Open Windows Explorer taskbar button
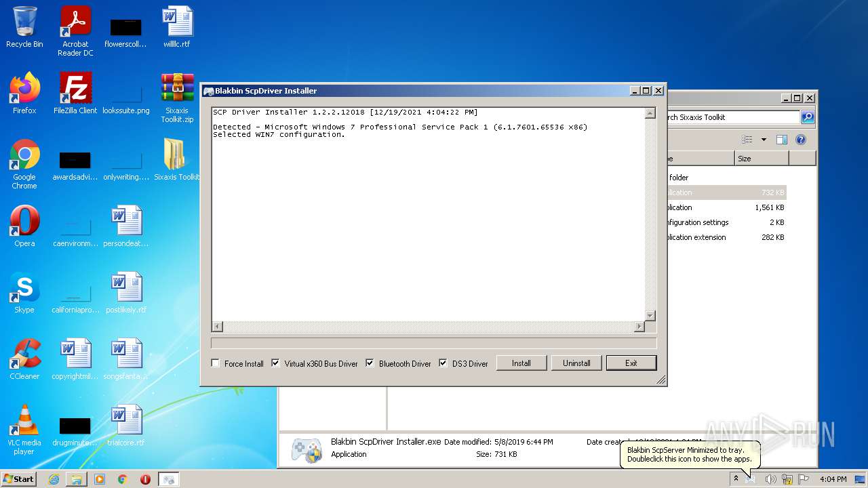The height and width of the screenshot is (488, 868). coord(77,479)
